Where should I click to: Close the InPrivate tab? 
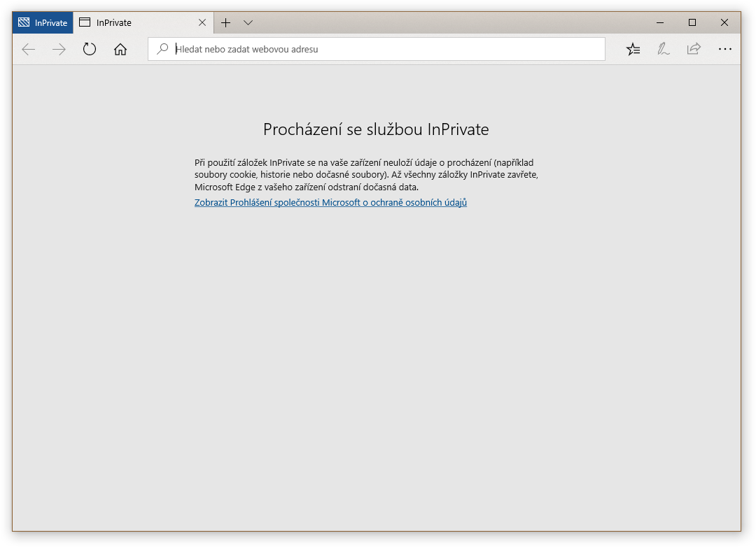point(202,22)
